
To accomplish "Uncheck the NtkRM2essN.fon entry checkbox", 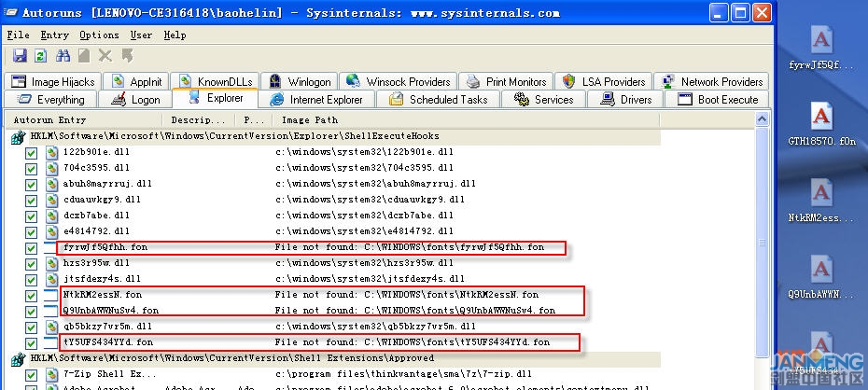I will point(31,296).
